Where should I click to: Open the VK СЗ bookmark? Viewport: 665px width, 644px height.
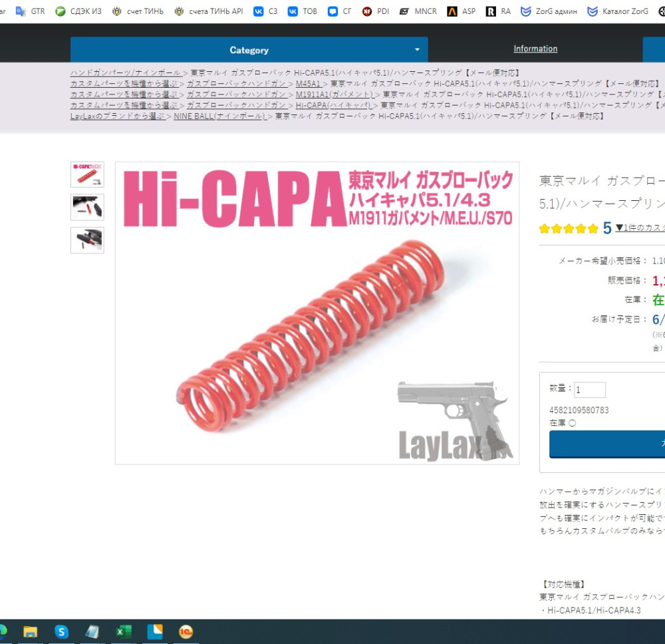[265, 11]
